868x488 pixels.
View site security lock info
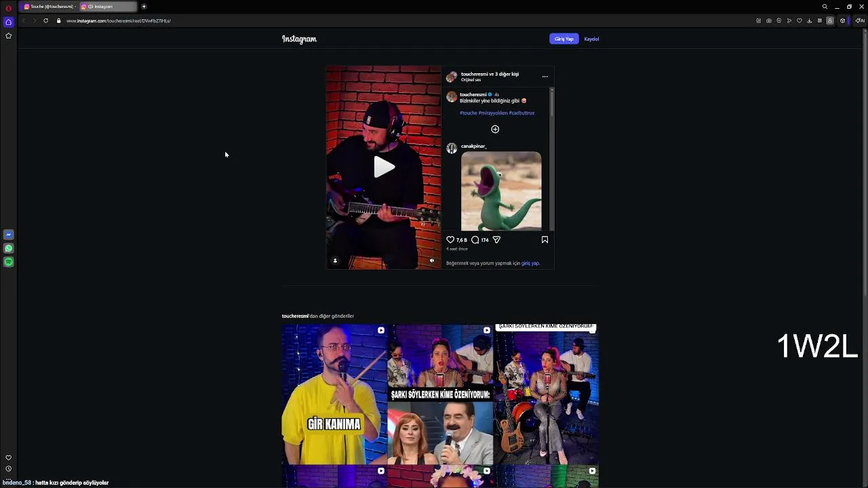tap(58, 21)
